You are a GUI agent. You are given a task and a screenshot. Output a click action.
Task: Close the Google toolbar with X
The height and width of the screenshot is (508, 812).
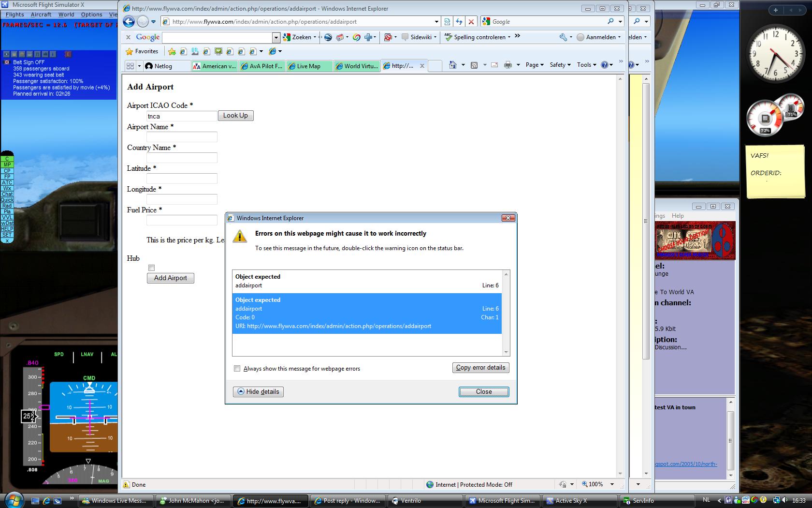point(128,37)
